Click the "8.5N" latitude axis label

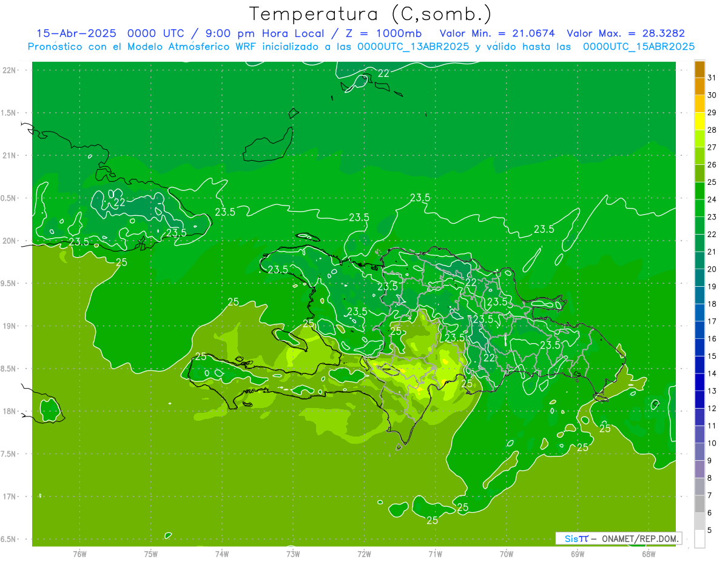point(9,369)
